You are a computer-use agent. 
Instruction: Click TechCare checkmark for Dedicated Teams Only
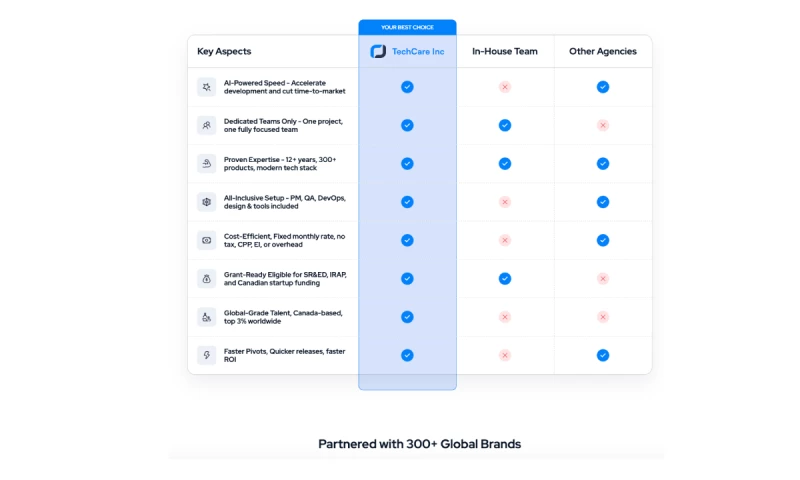(407, 125)
